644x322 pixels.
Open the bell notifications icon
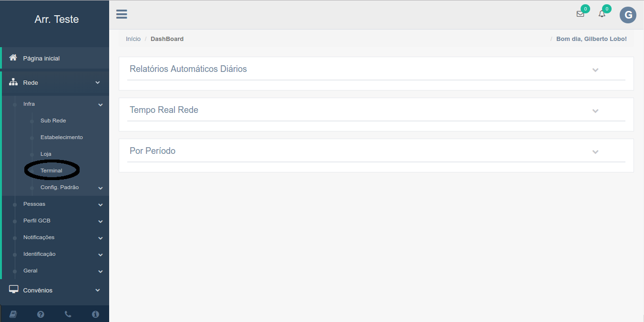point(602,14)
